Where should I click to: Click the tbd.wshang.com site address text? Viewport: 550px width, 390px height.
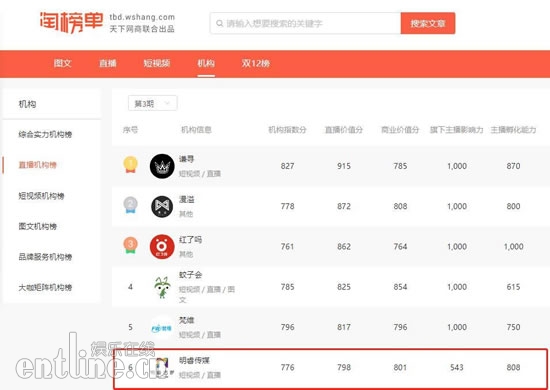tap(142, 17)
